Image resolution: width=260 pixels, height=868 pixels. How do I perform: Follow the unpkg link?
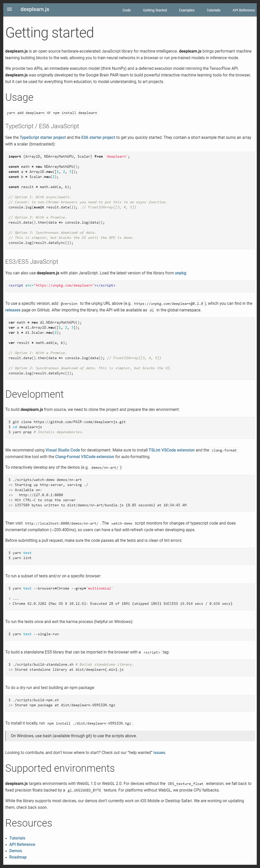(180, 273)
